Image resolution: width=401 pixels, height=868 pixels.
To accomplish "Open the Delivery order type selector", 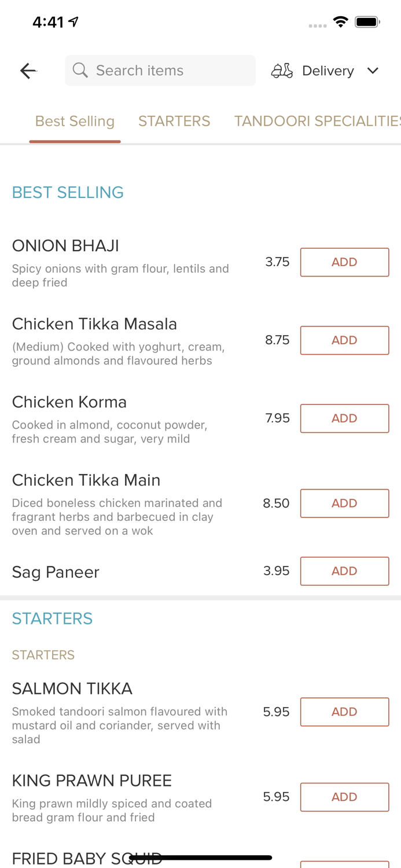I will pos(328,71).
